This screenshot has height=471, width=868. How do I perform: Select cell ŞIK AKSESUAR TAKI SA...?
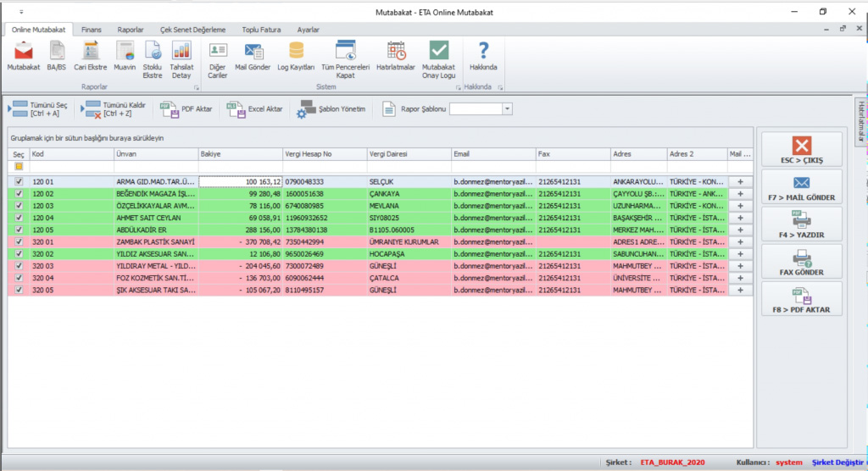pyautogui.click(x=156, y=290)
